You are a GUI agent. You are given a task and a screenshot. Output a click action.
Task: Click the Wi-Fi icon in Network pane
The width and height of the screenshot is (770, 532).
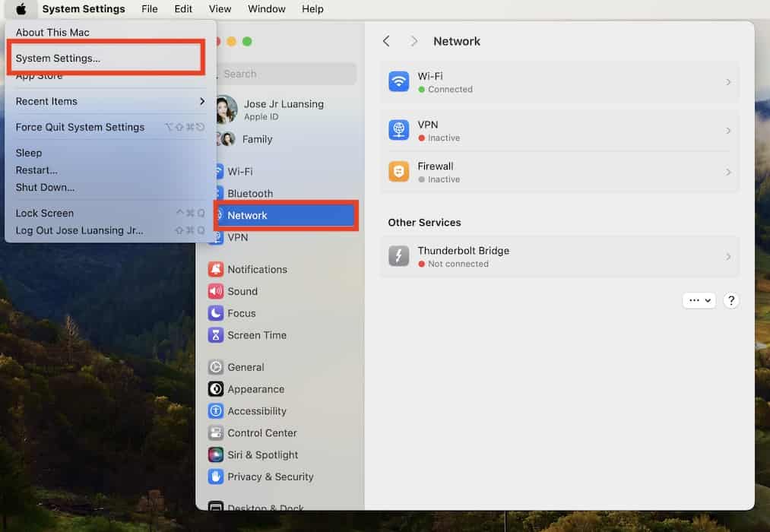click(x=398, y=82)
